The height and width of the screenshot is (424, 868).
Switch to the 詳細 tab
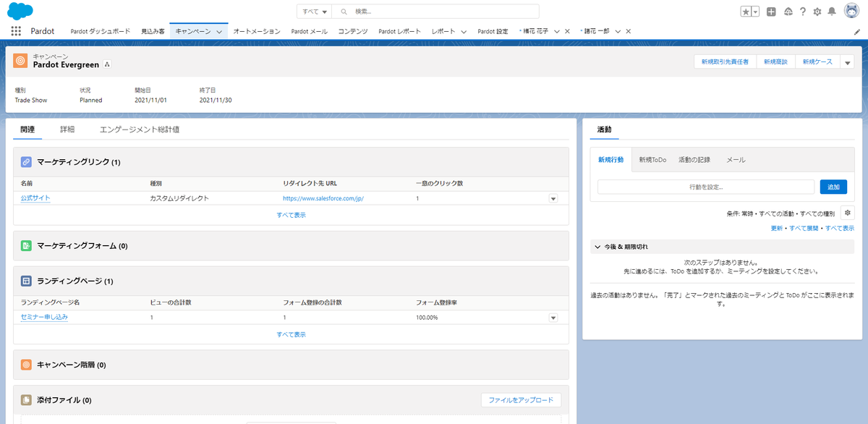[67, 130]
